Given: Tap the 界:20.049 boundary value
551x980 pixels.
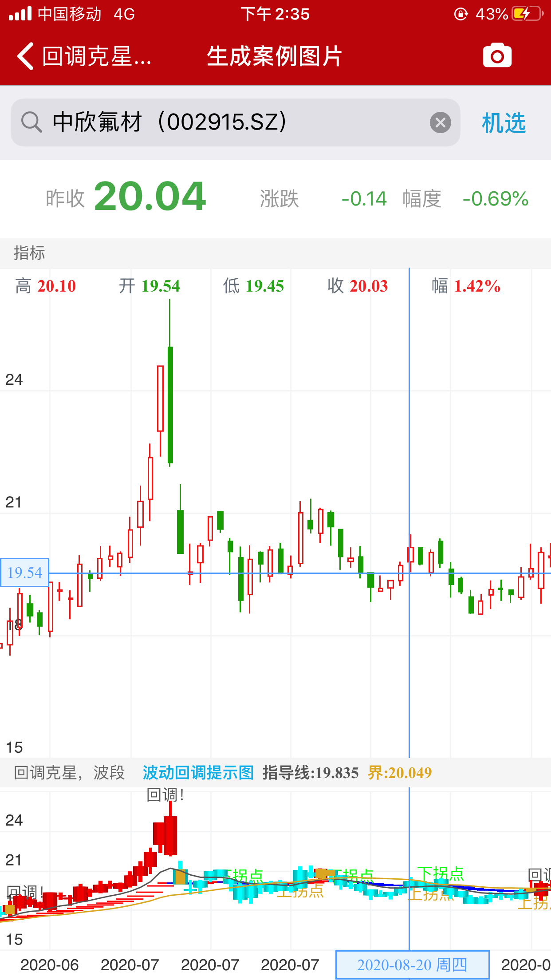Looking at the screenshot, I should [399, 773].
